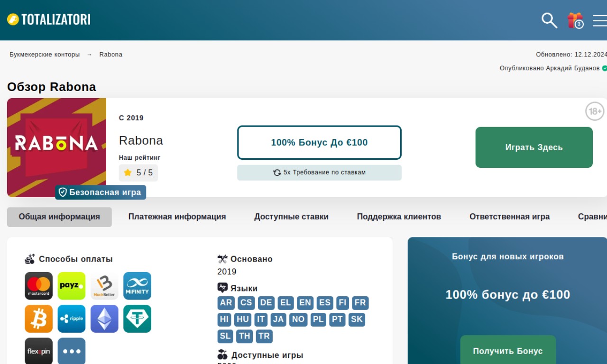Select the CS language tag
607x364 pixels.
coord(246,303)
